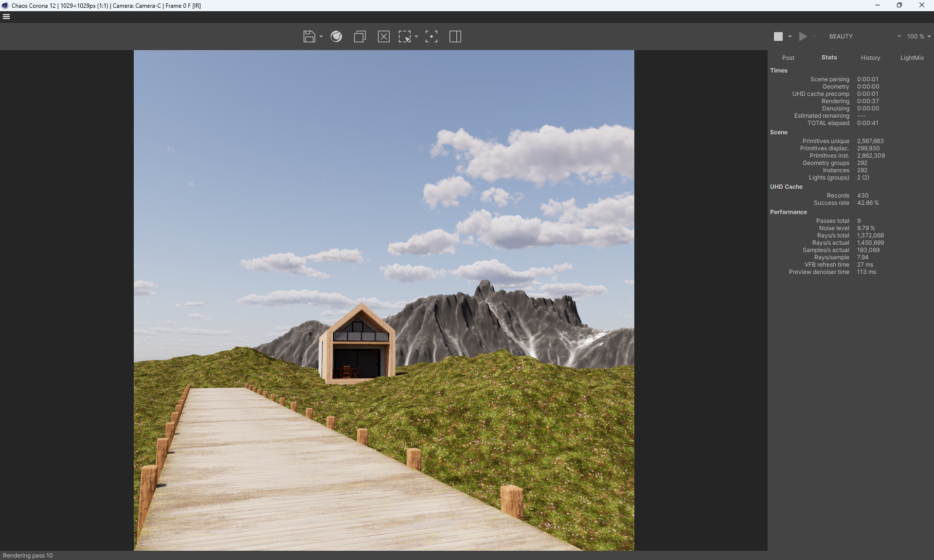Switch to the Post tab
This screenshot has width=934, height=560.
(x=788, y=58)
